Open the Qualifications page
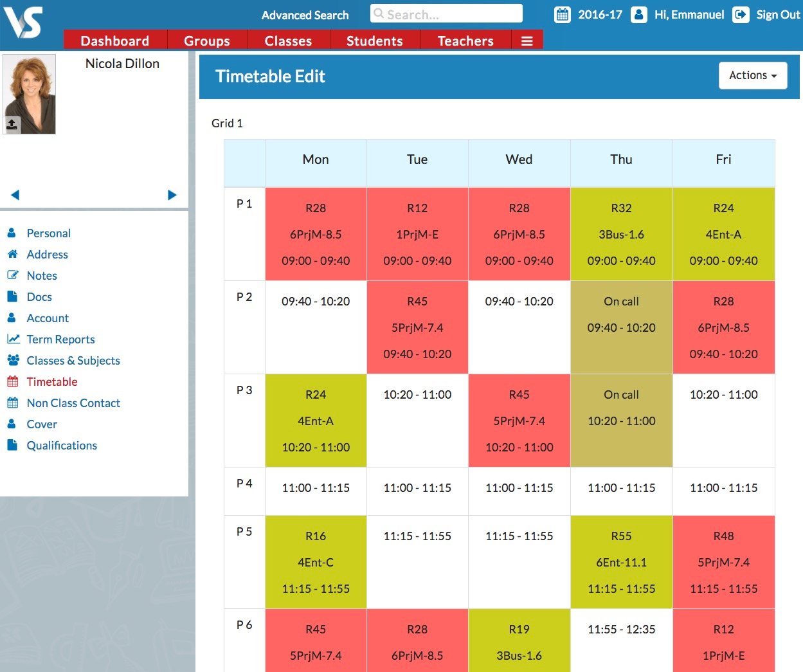Viewport: 803px width, 672px height. click(61, 445)
